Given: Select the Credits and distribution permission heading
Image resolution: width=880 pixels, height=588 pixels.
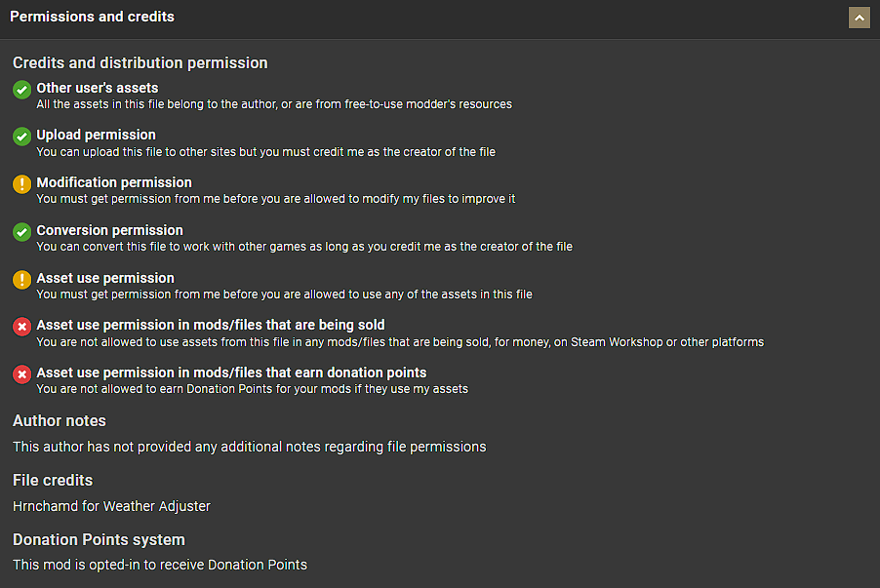Looking at the screenshot, I should coord(140,62).
